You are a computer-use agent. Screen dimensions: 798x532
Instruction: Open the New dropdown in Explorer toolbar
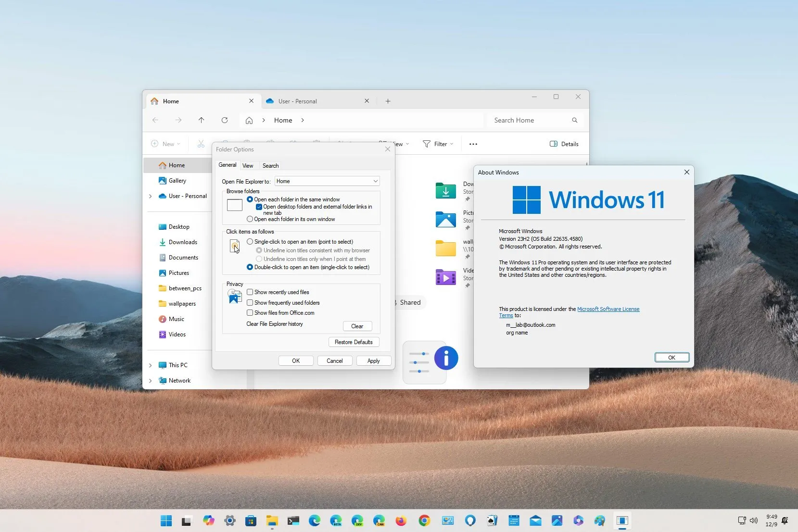[165, 144]
